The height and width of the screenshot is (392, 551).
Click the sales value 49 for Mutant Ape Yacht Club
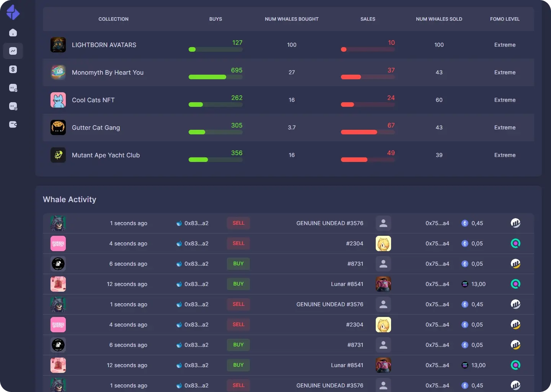pos(391,153)
